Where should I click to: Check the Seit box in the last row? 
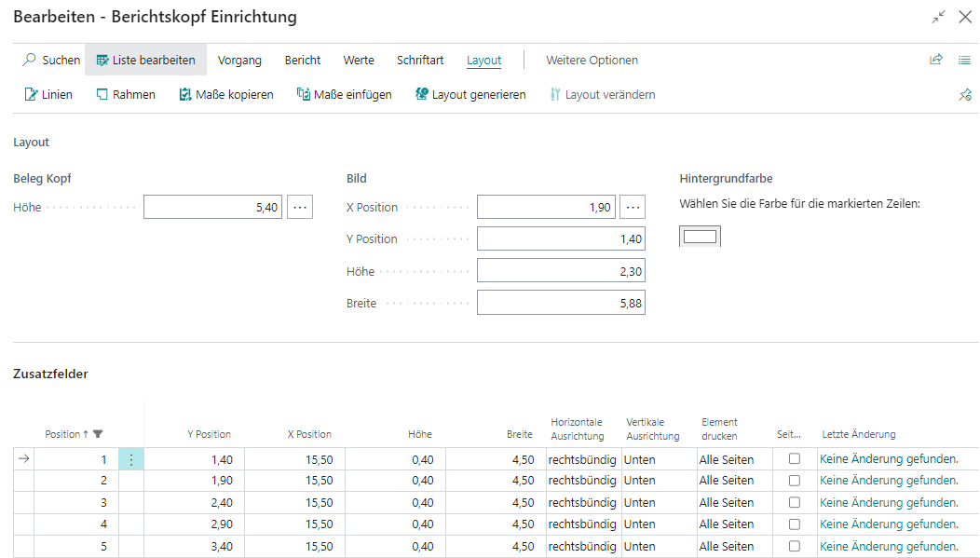pos(795,546)
